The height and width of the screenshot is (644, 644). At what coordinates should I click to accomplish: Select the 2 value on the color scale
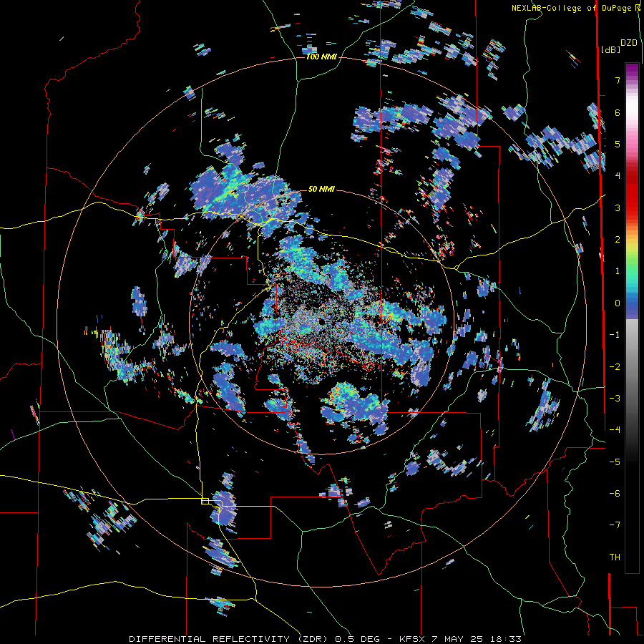click(618, 240)
